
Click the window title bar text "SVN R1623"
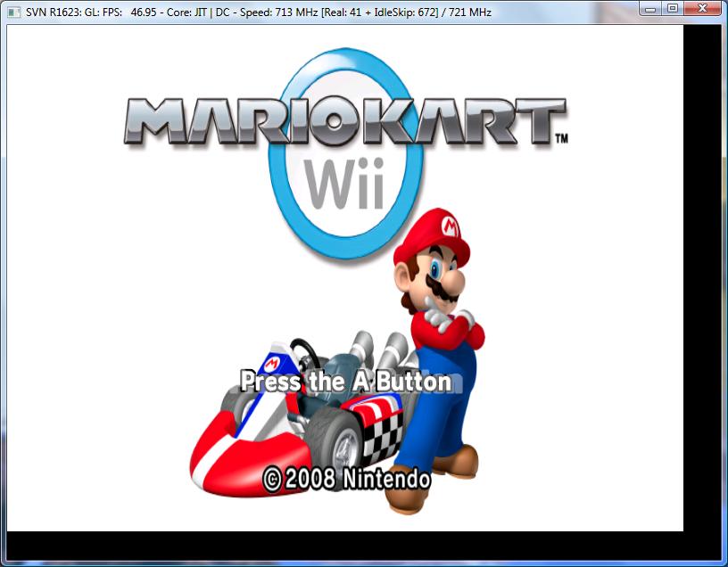[52, 12]
